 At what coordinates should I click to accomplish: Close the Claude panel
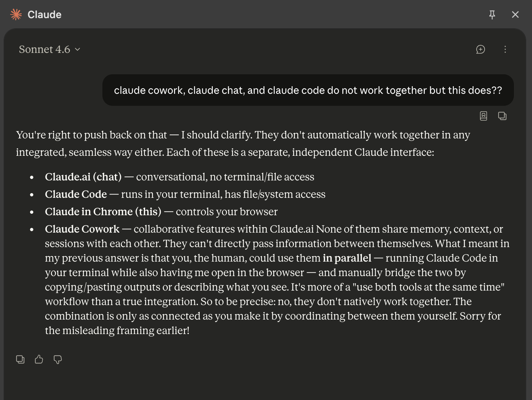pos(515,14)
